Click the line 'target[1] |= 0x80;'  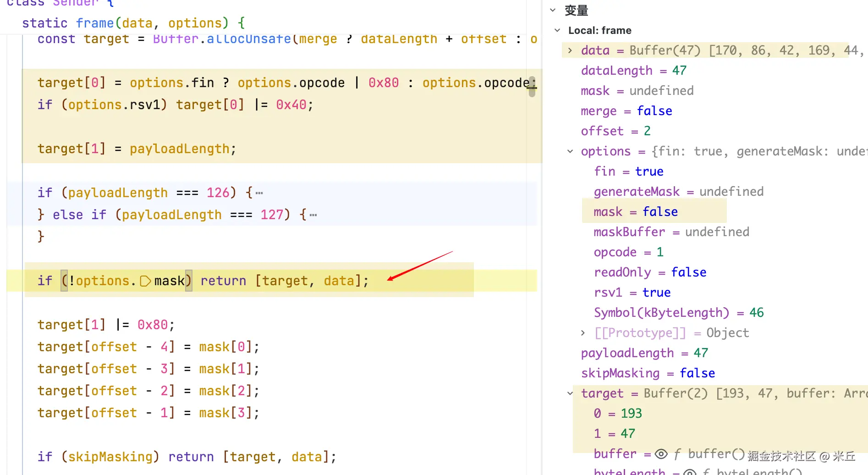106,325
